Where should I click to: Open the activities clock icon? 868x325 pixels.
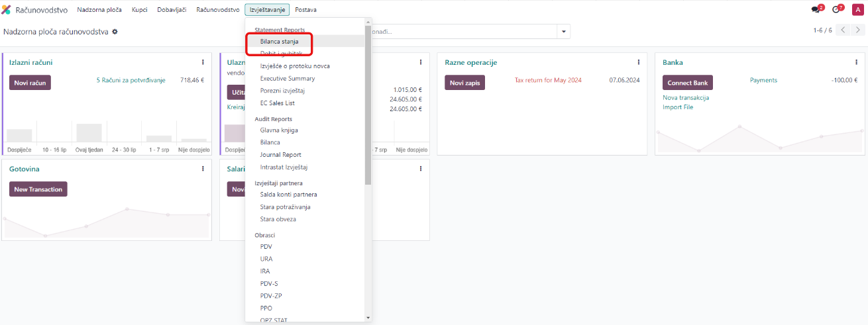(x=836, y=10)
